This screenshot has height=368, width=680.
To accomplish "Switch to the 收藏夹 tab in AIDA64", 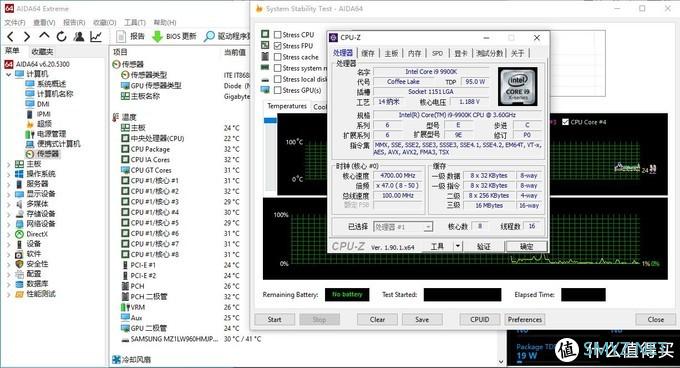I will point(42,52).
